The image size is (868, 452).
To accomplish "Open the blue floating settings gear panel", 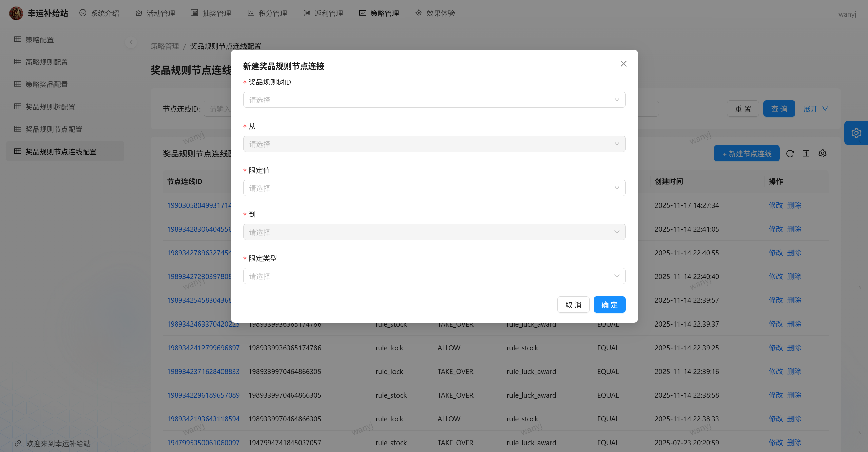I will [856, 133].
